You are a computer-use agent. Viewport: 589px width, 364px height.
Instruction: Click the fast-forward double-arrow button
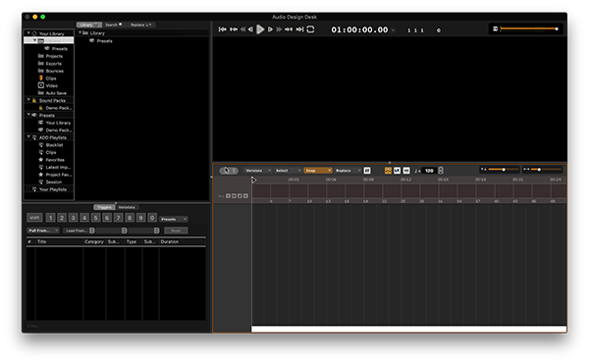(x=279, y=29)
